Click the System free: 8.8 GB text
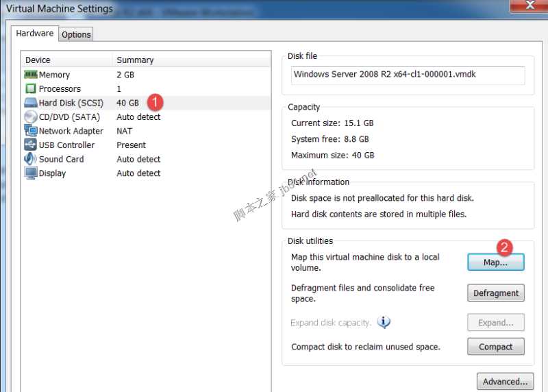Screen dimensions: 548x392 (x=330, y=139)
